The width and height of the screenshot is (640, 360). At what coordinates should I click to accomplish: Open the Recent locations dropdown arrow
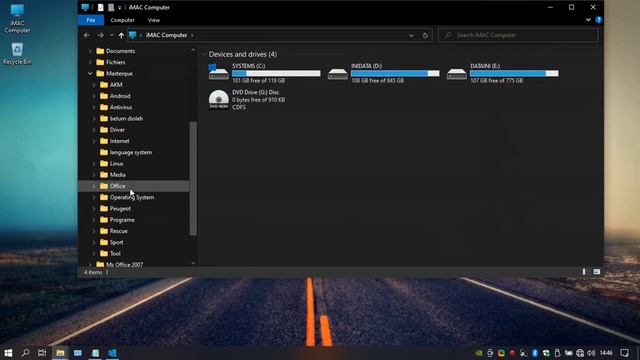pyautogui.click(x=111, y=36)
